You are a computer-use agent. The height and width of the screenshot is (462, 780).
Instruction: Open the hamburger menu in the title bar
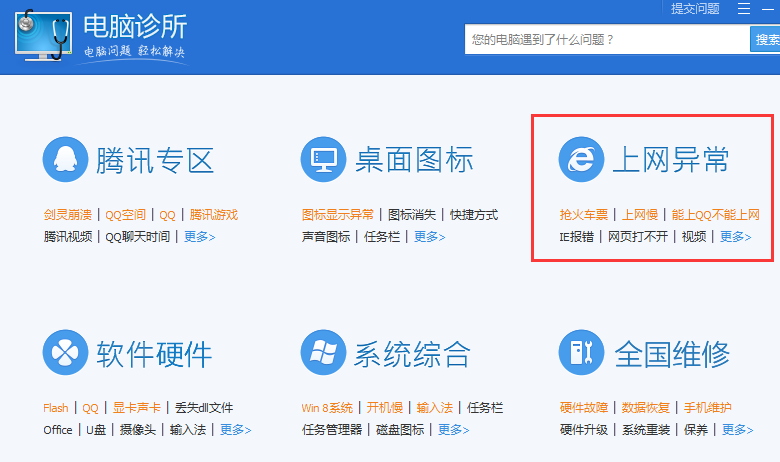[744, 8]
